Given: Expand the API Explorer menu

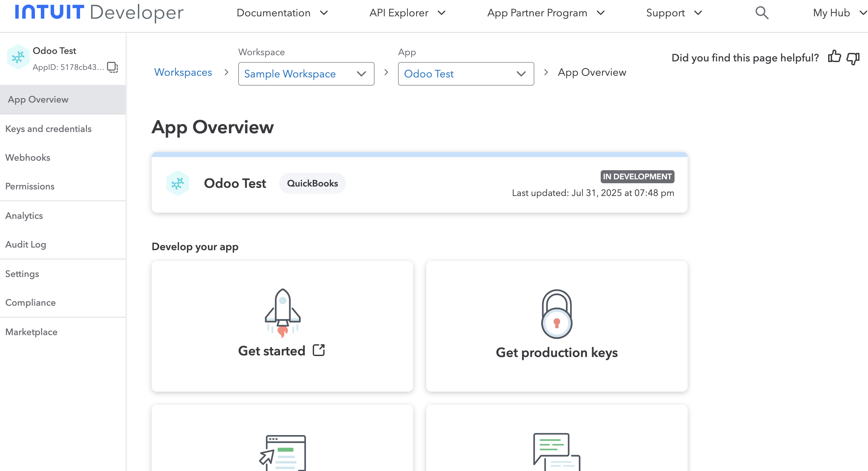Looking at the screenshot, I should coord(408,13).
